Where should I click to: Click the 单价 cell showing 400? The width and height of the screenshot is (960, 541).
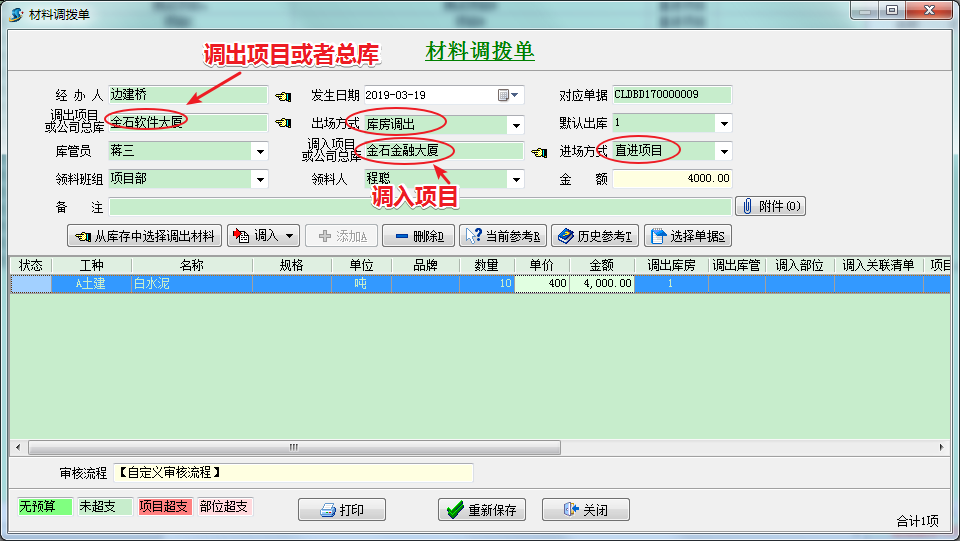pos(542,283)
